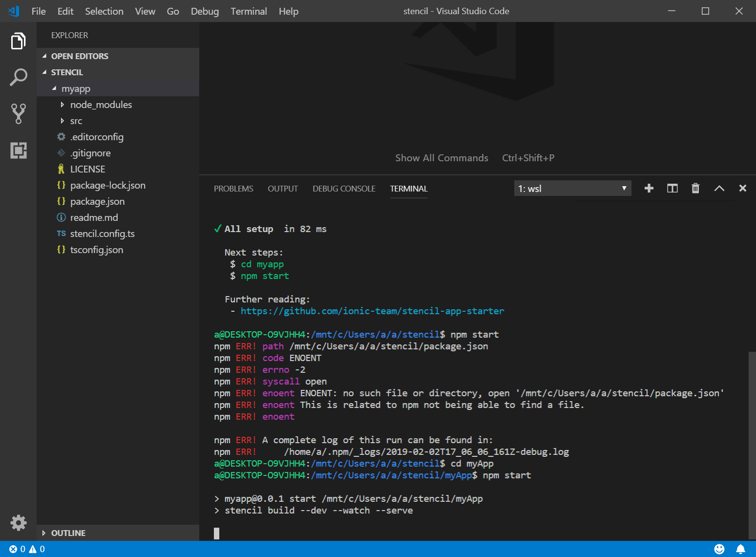Open the Source Control view
This screenshot has height=557, width=756.
point(18,114)
